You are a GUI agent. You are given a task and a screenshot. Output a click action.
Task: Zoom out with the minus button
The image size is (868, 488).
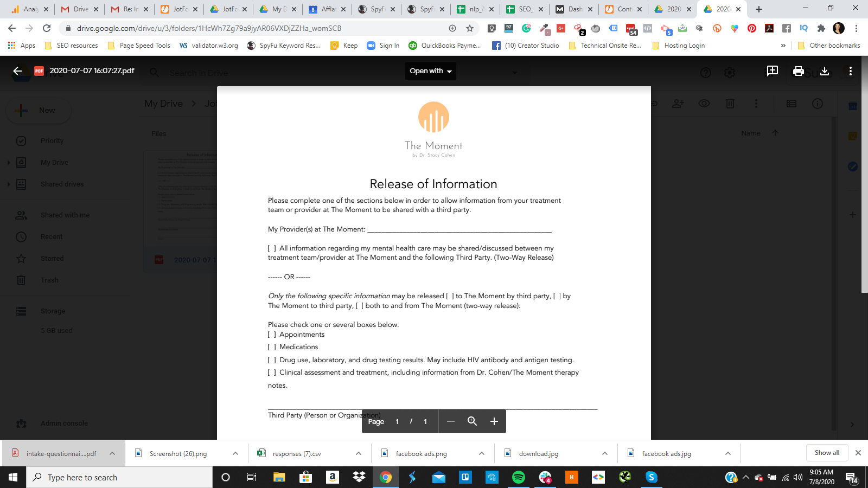[x=450, y=421]
